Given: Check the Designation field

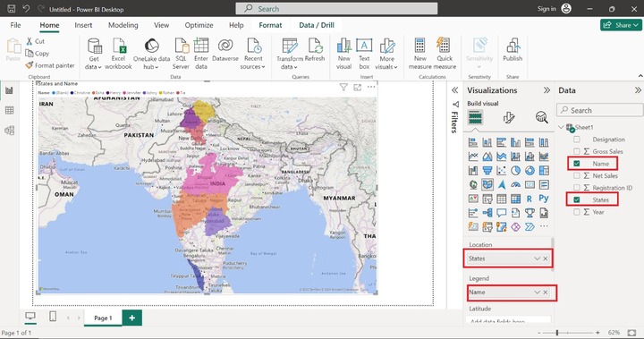Looking at the screenshot, I should click(577, 140).
